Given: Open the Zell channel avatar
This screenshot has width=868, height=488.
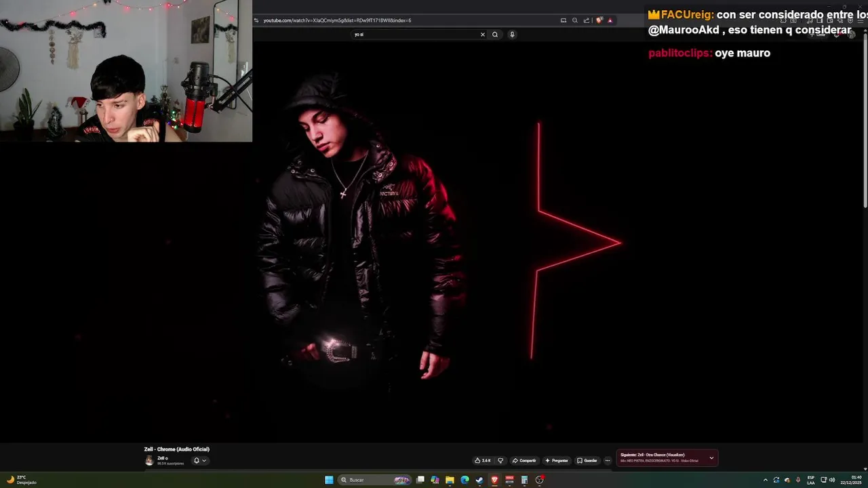Looking at the screenshot, I should coord(149,461).
